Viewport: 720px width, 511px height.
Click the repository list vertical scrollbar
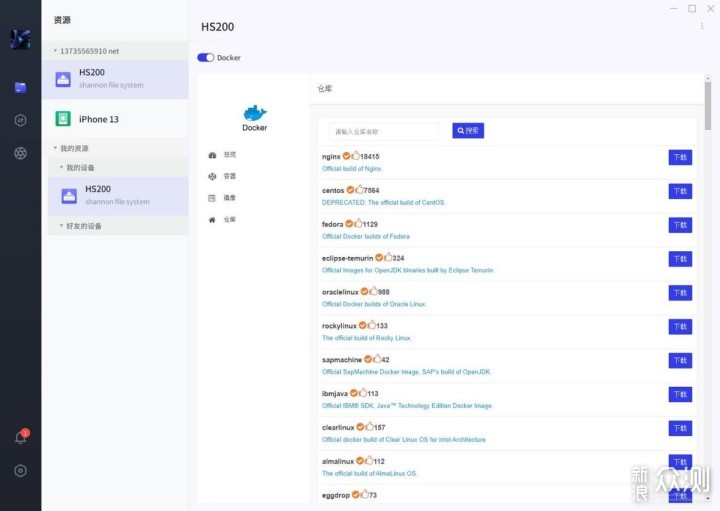pos(708,106)
